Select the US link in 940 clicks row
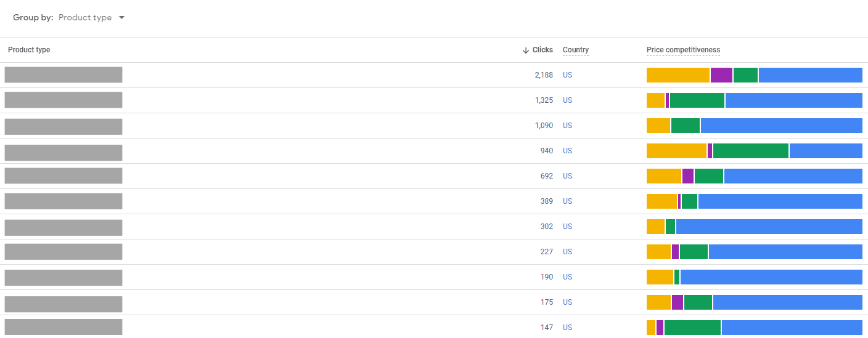Screen dimensions: 868x338 (567, 151)
